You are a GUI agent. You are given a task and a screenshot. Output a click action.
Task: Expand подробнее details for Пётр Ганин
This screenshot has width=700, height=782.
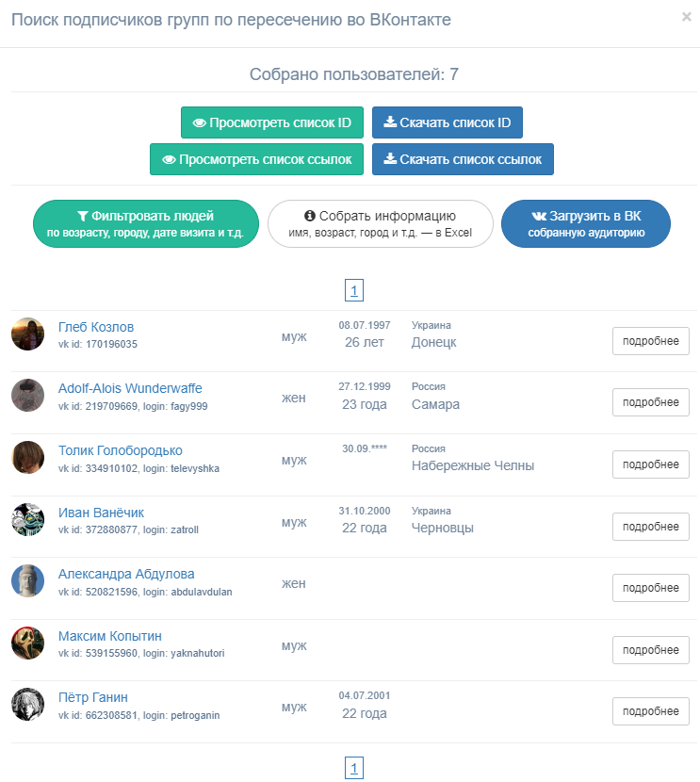[651, 711]
